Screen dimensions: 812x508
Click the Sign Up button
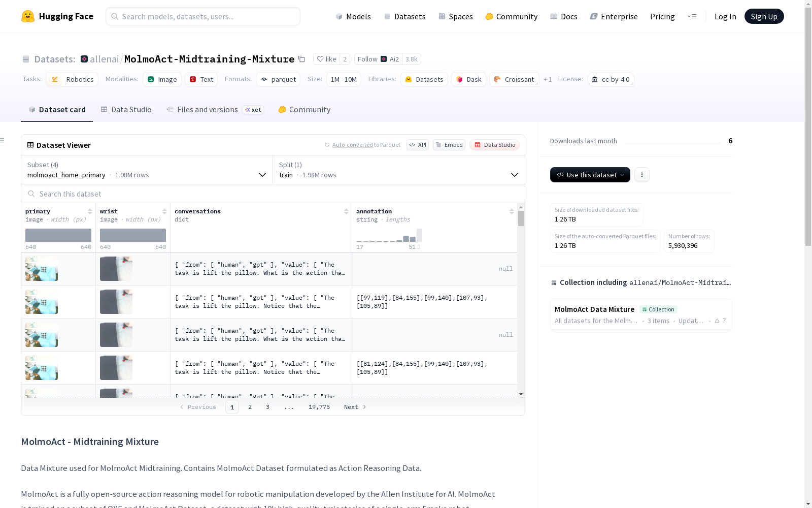point(764,16)
